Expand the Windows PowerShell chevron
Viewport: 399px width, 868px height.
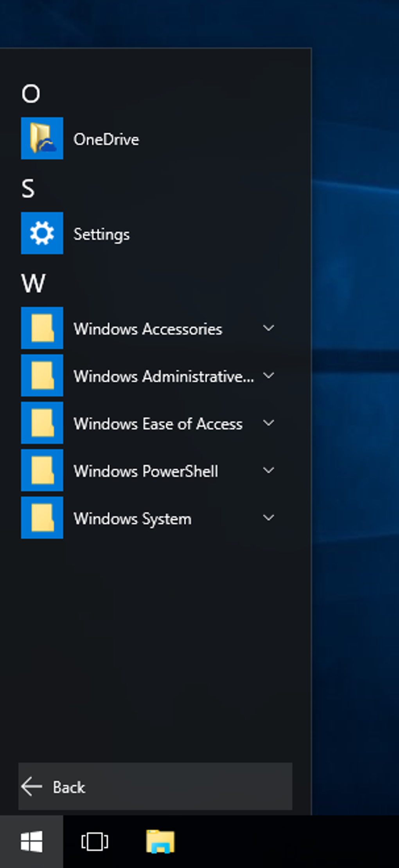[268, 470]
